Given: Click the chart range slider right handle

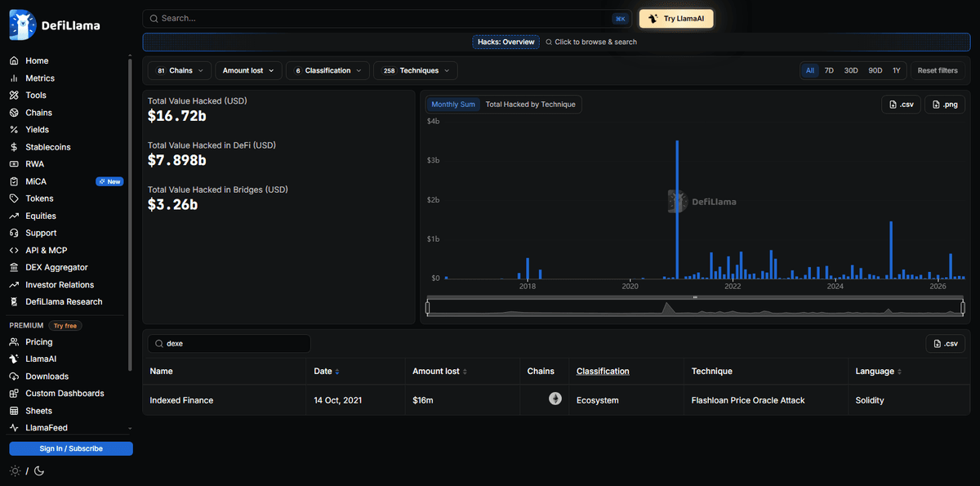Looking at the screenshot, I should [963, 308].
